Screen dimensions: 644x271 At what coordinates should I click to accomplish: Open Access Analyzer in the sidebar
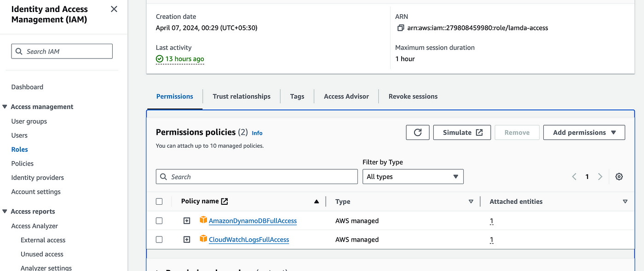pos(34,226)
